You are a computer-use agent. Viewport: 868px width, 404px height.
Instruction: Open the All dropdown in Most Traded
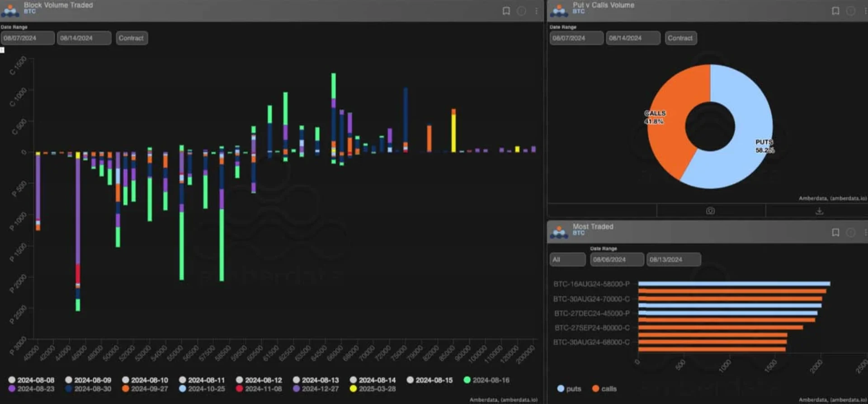coord(568,259)
